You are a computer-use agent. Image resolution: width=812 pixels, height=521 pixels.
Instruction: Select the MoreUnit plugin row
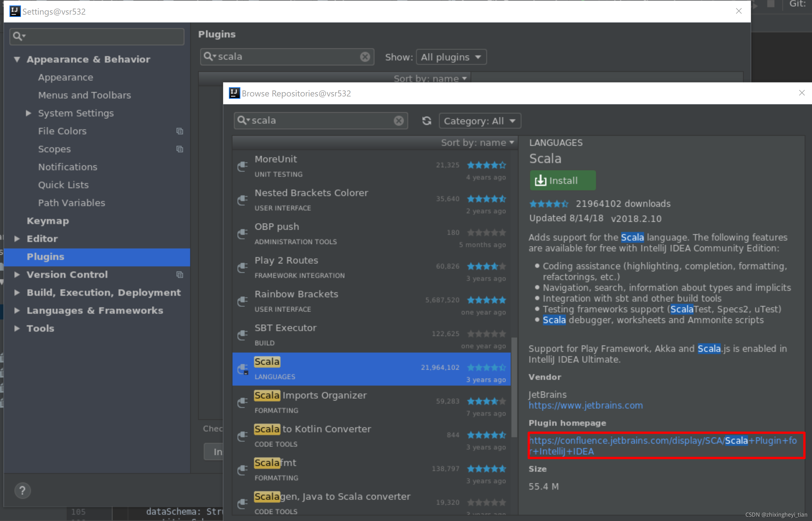371,166
